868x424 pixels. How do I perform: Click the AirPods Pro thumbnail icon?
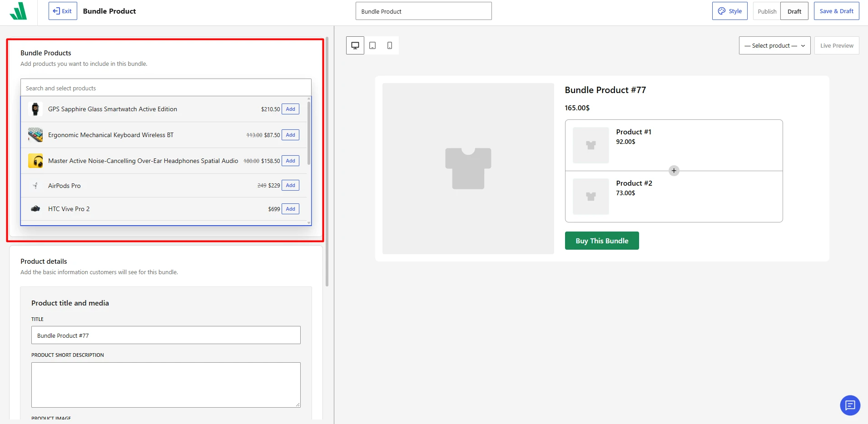pyautogui.click(x=35, y=186)
